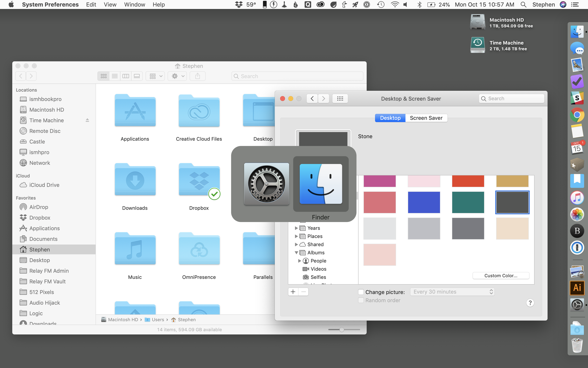Open Trash in the Dock
This screenshot has height=368, width=588.
(577, 345)
